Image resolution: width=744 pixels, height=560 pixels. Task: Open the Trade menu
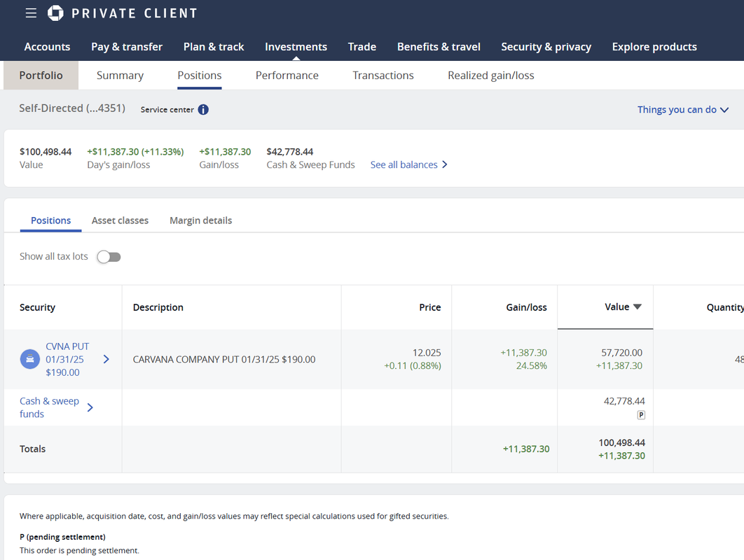(362, 47)
